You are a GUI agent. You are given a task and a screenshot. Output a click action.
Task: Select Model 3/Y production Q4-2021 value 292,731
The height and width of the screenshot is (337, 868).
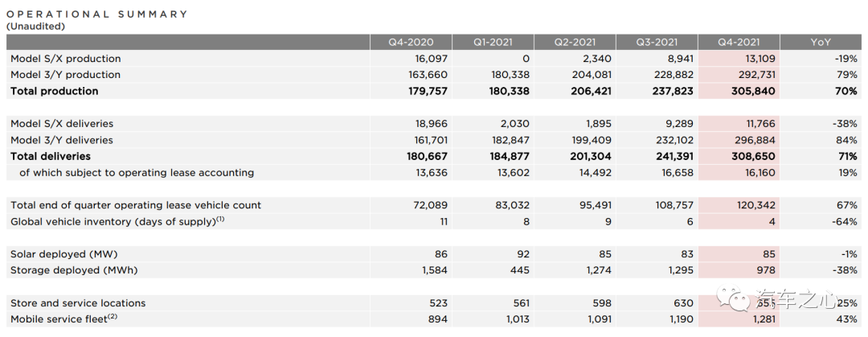point(755,75)
